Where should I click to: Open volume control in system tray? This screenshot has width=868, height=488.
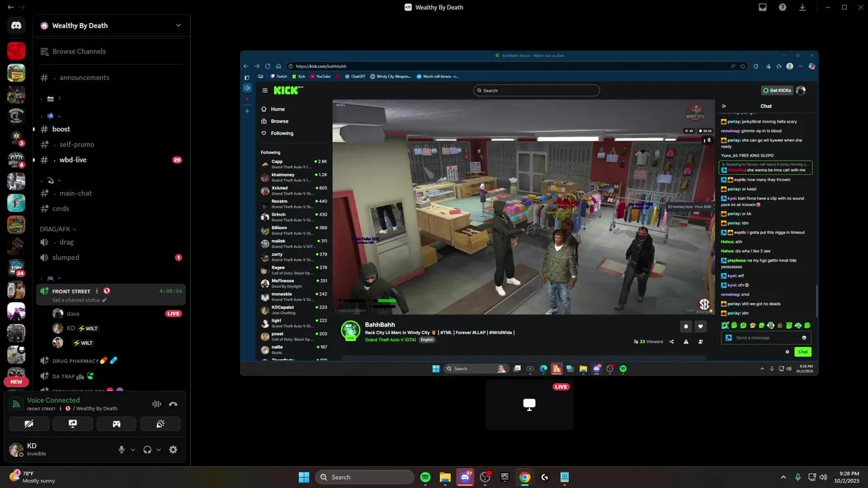coord(823,477)
